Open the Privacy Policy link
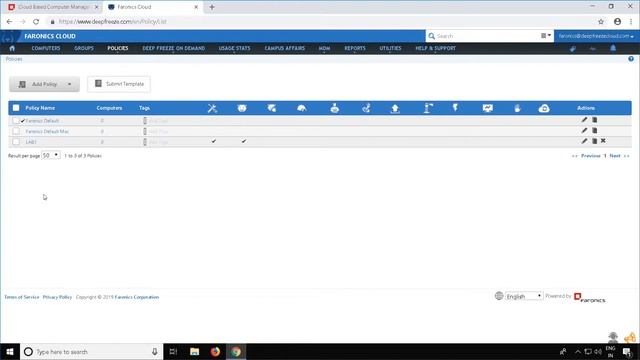The height and width of the screenshot is (360, 640). pos(57,297)
